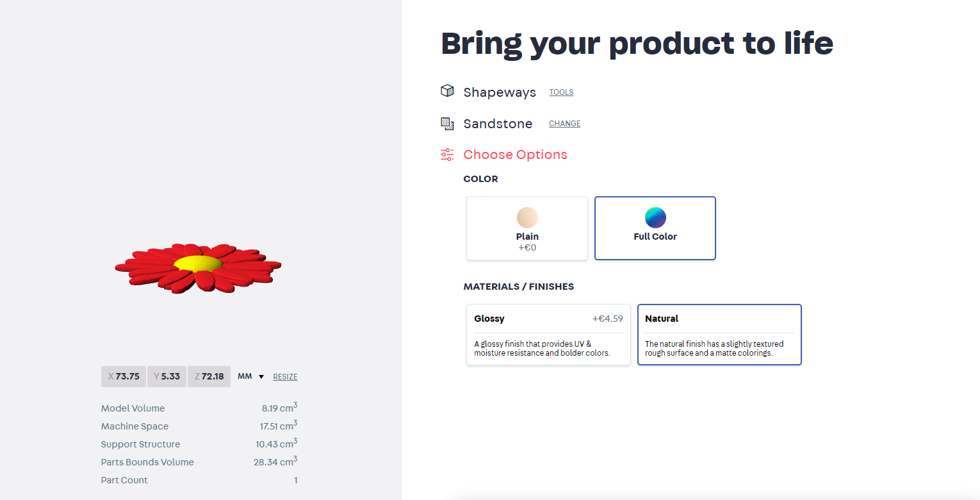Click the Choose Options sliders icon

tap(447, 154)
